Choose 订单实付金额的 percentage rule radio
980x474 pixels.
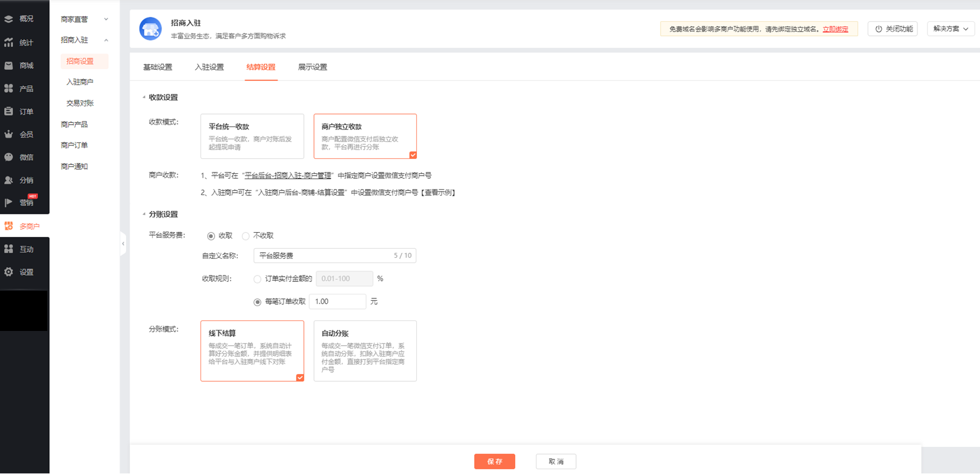coord(257,279)
